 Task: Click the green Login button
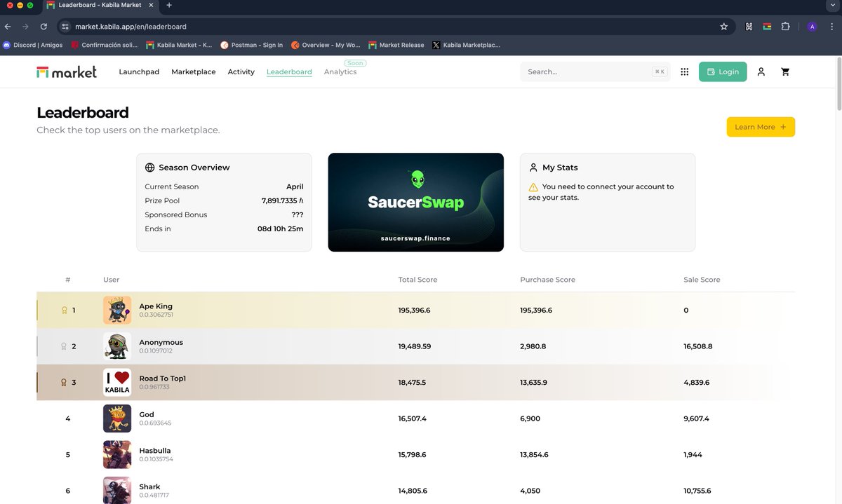723,71
